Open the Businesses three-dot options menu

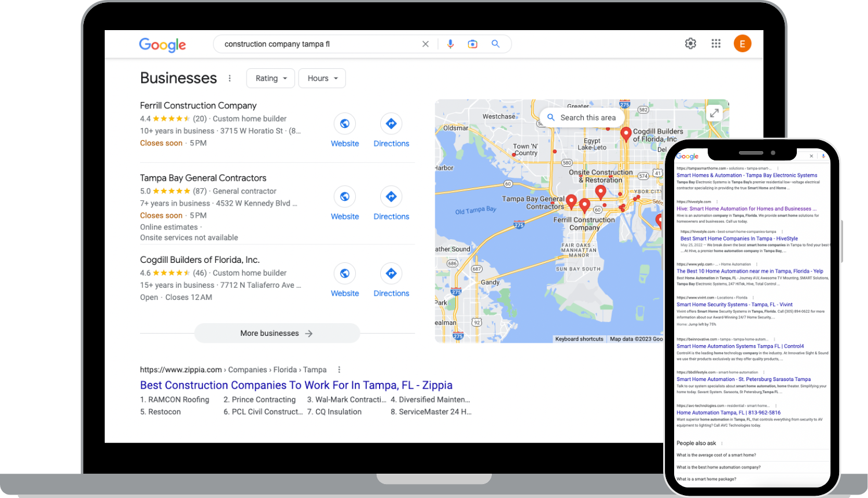(x=230, y=78)
